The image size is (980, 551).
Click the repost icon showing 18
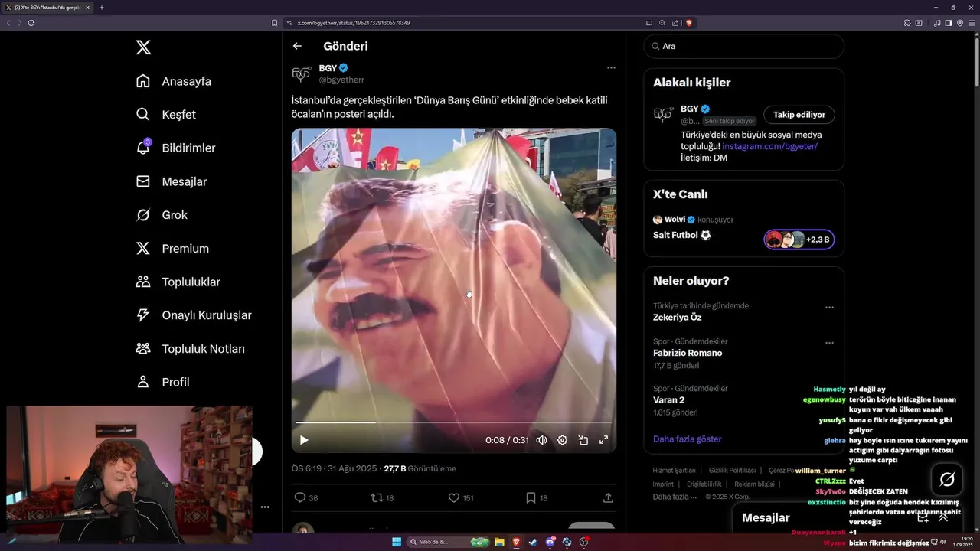coord(377,497)
